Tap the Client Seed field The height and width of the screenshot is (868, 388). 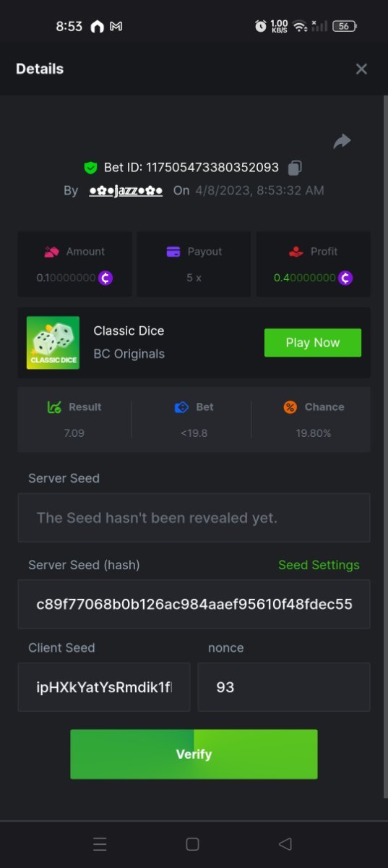pos(104,687)
